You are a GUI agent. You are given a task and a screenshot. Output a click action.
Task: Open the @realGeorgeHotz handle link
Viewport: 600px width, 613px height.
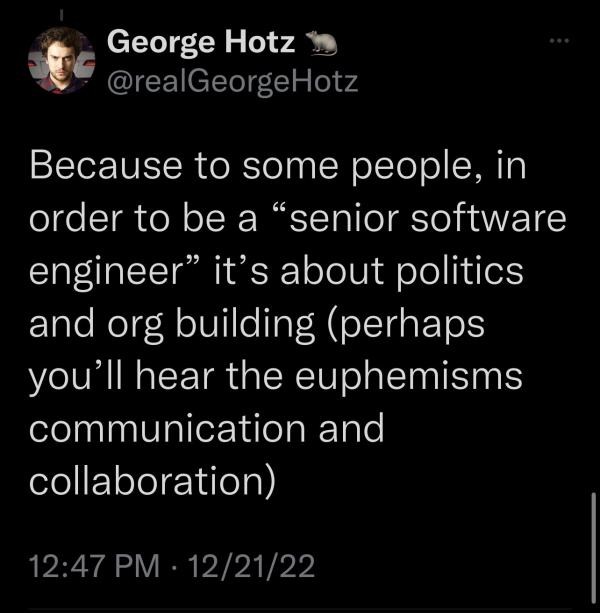point(232,82)
